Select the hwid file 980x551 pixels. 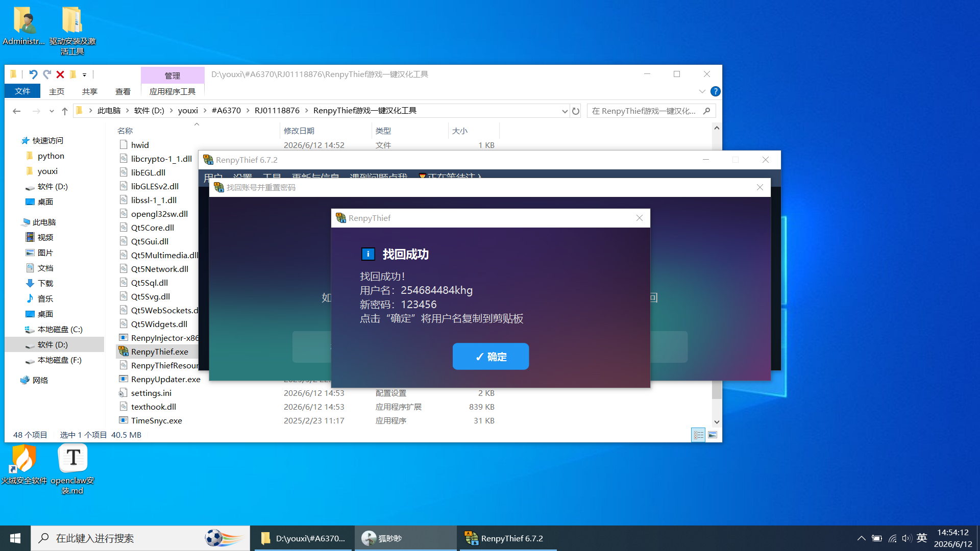pyautogui.click(x=140, y=145)
